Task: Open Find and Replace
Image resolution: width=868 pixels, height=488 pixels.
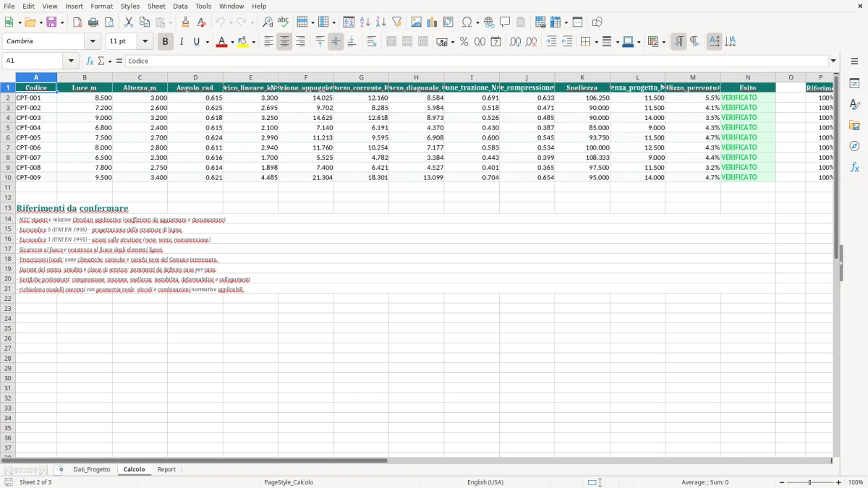Action: tap(268, 22)
